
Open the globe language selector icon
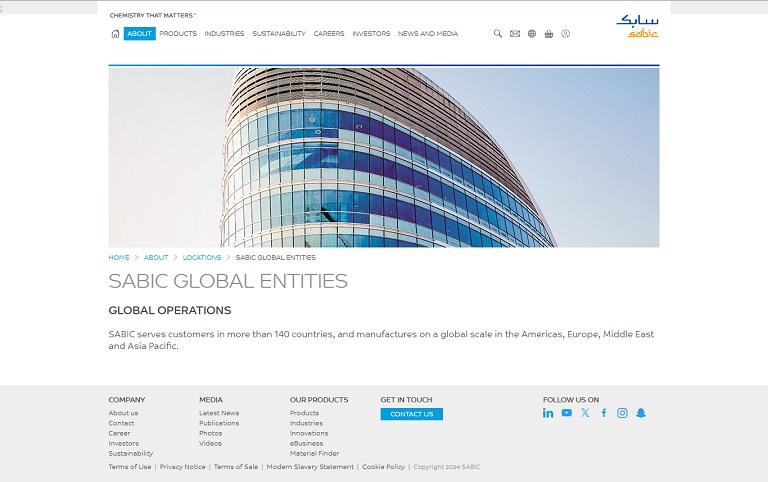[x=532, y=34]
